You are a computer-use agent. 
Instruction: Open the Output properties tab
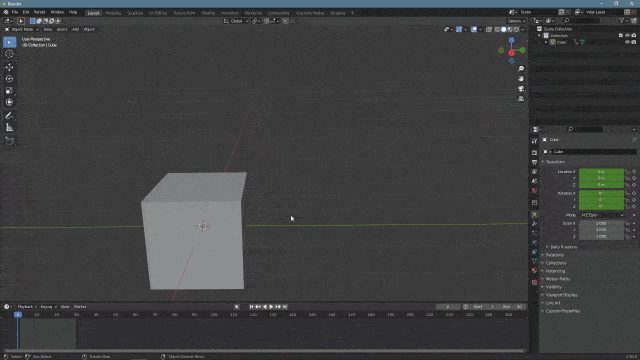pos(534,162)
